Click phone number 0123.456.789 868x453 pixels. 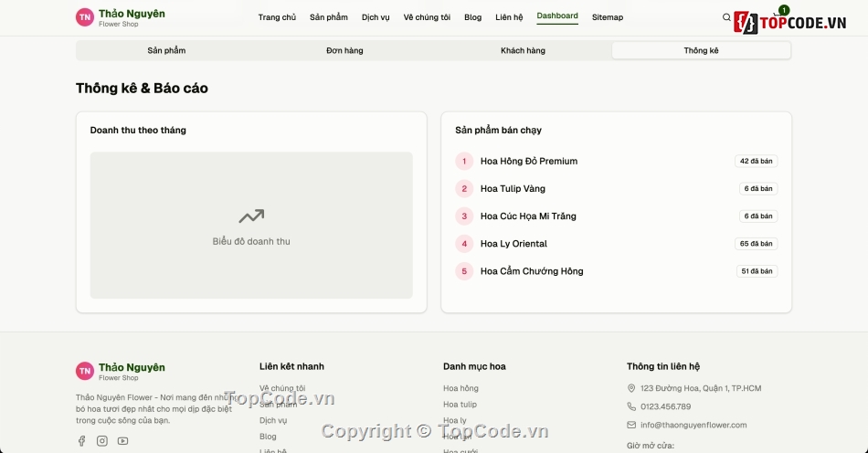[665, 406]
